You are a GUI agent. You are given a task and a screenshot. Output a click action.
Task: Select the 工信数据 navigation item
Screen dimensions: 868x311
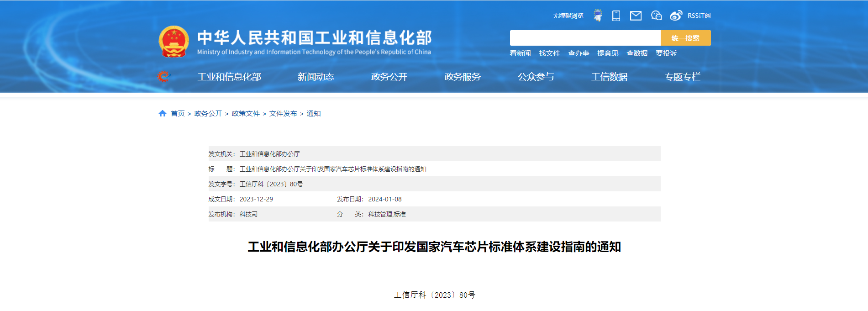tap(609, 77)
